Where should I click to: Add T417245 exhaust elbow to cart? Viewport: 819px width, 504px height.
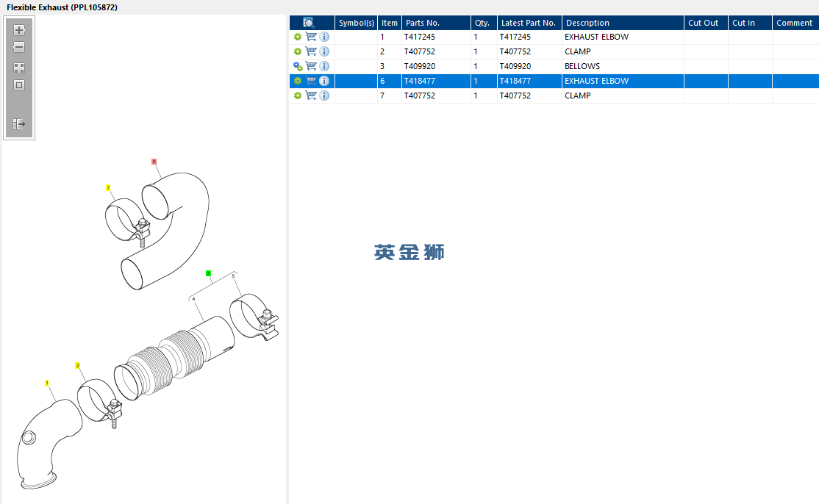click(311, 37)
